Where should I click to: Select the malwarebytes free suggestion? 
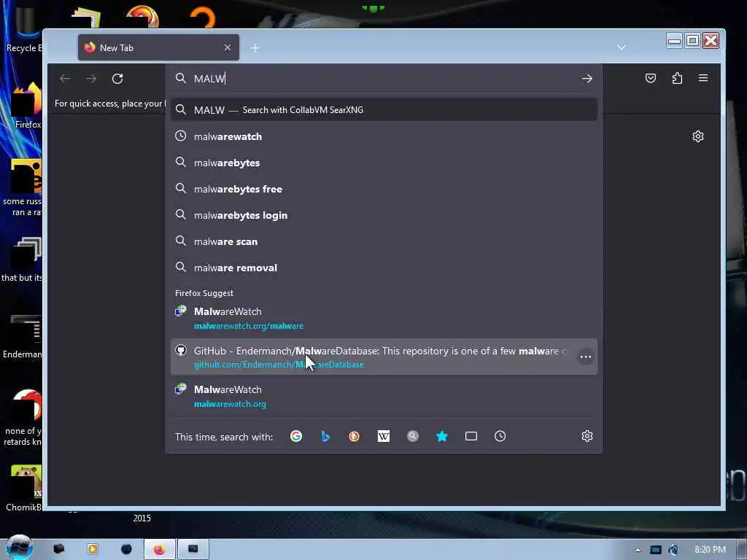click(x=384, y=189)
